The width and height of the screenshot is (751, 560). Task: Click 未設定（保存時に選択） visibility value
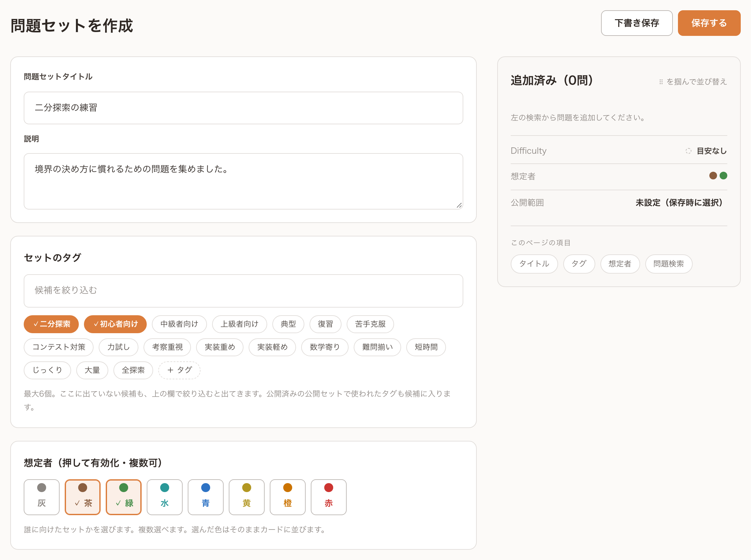click(679, 203)
